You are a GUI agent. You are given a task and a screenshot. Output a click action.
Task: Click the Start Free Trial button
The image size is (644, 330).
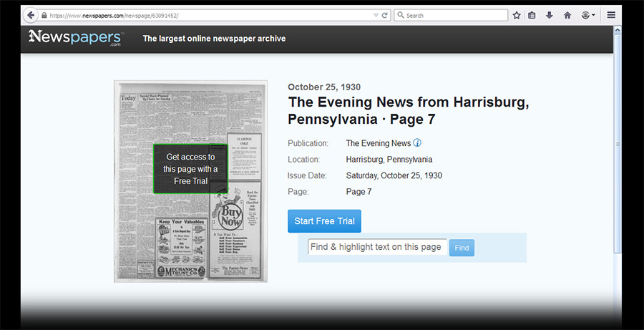pyautogui.click(x=324, y=221)
